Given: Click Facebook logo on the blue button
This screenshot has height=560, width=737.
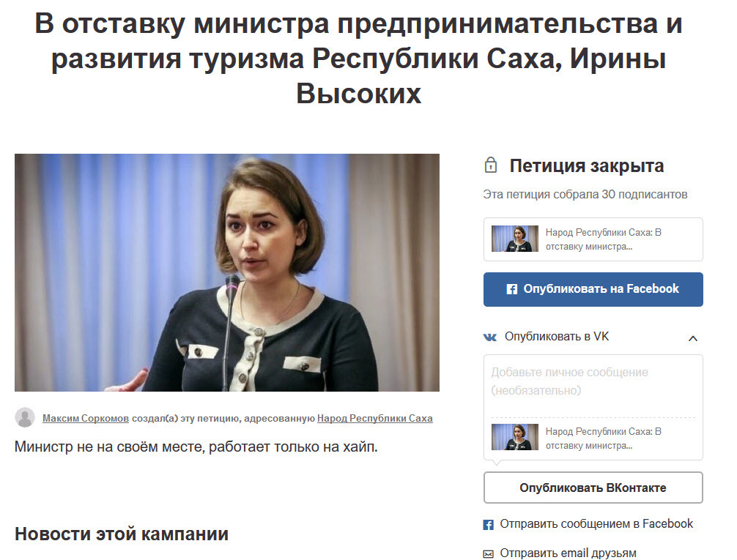Looking at the screenshot, I should 512,289.
